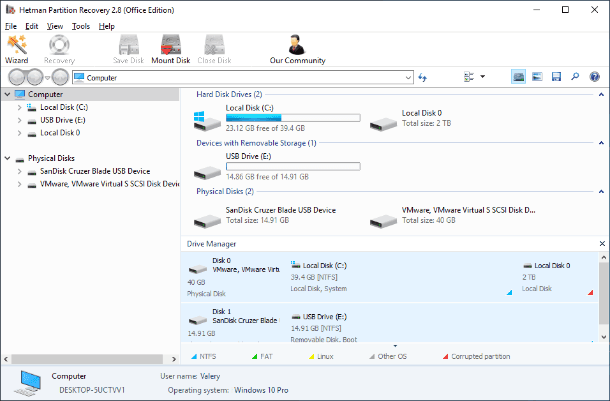
Task: Open the File menu
Action: pos(11,26)
